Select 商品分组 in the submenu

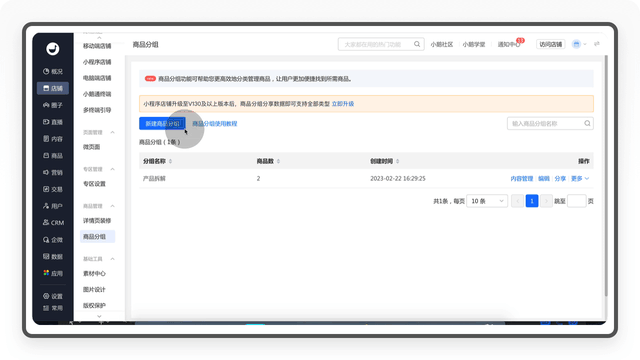coord(97,236)
